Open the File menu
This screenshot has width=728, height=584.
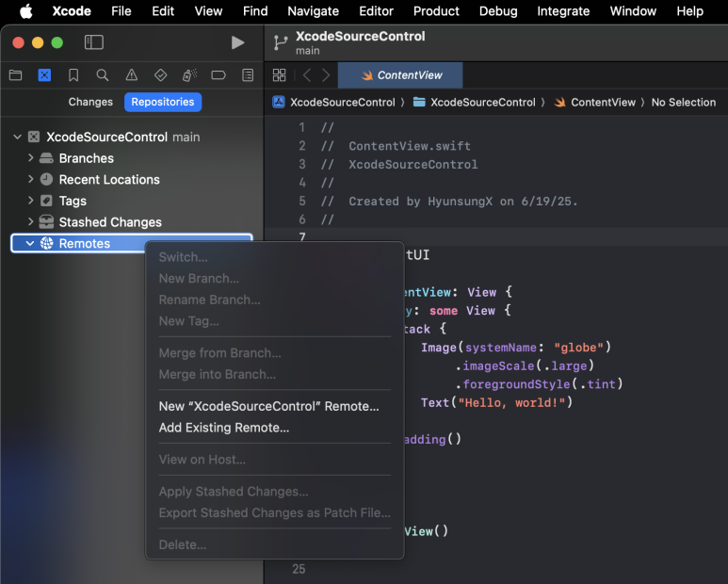click(x=121, y=11)
